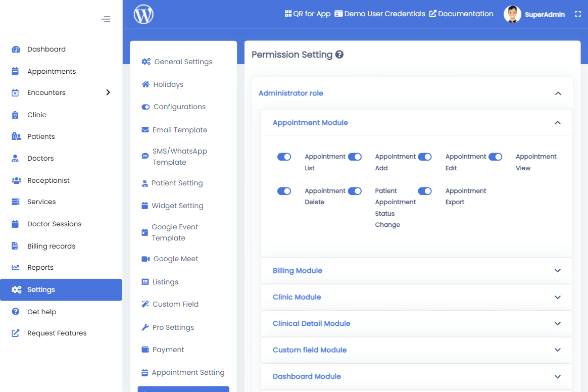Click the Billing records document icon
The image size is (588, 392).
15,246
